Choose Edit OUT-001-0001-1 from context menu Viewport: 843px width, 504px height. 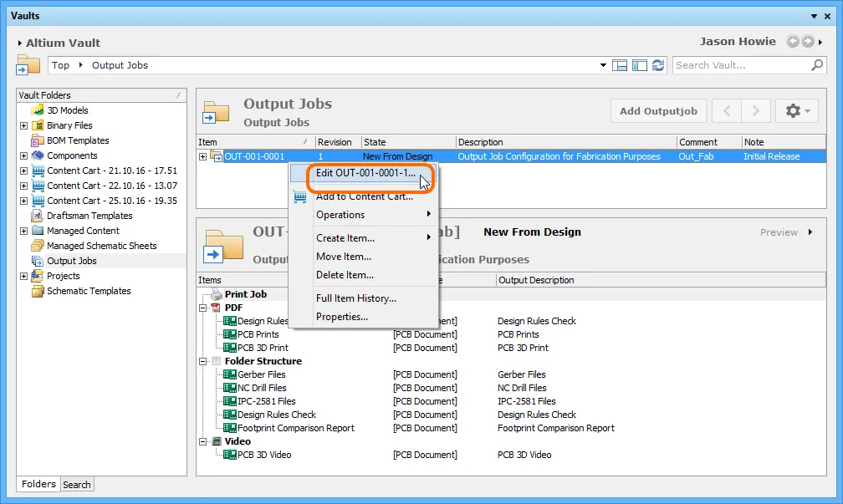pyautogui.click(x=364, y=173)
